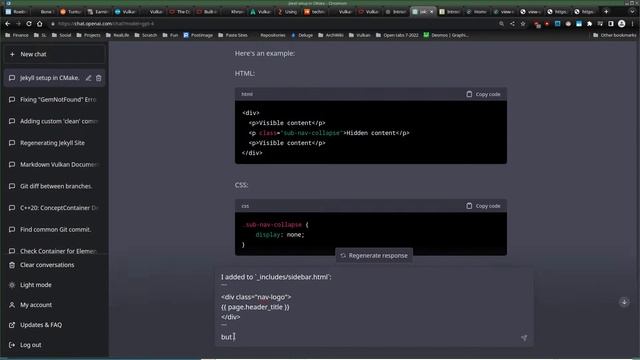Open the zoom magnifier icon in address bar

click(501, 24)
